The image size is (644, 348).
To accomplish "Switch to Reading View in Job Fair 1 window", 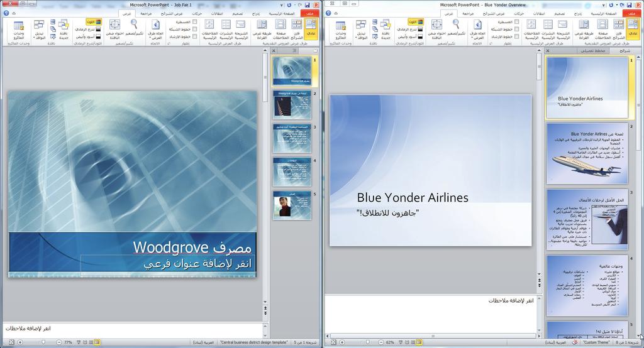I will 262,29.
